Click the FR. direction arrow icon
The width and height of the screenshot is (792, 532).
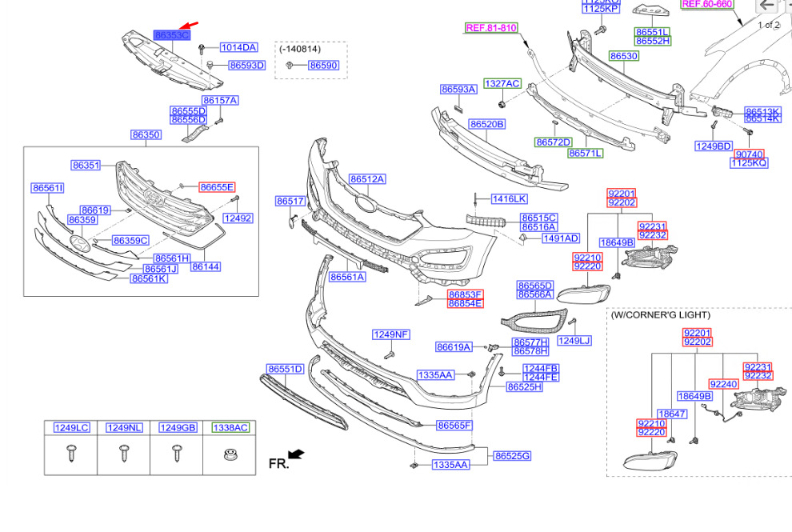[296, 454]
